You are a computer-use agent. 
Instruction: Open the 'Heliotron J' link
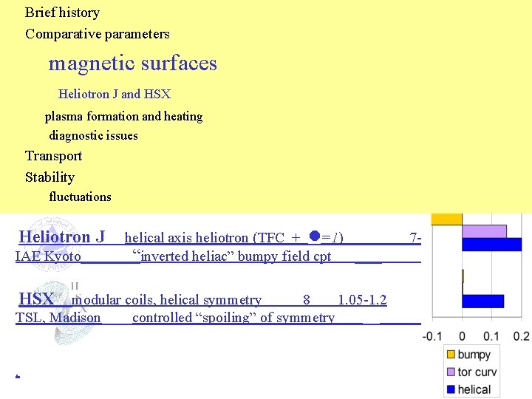[61, 236]
